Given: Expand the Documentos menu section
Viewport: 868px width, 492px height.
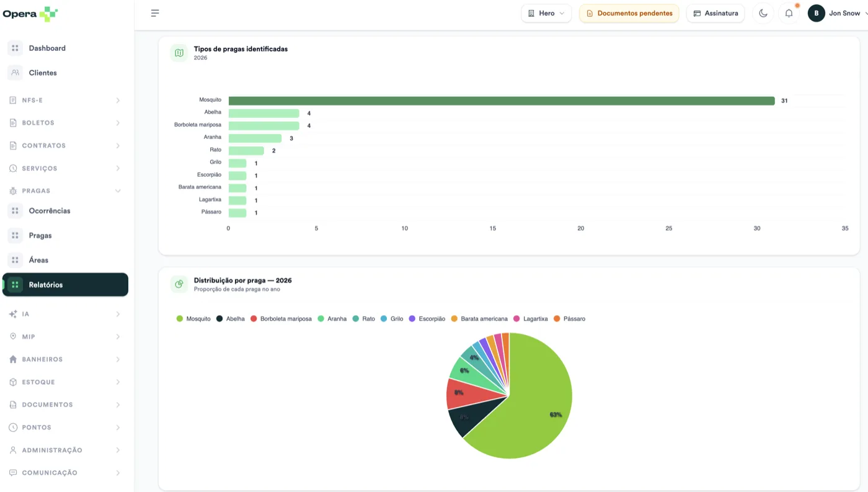Looking at the screenshot, I should click(66, 405).
